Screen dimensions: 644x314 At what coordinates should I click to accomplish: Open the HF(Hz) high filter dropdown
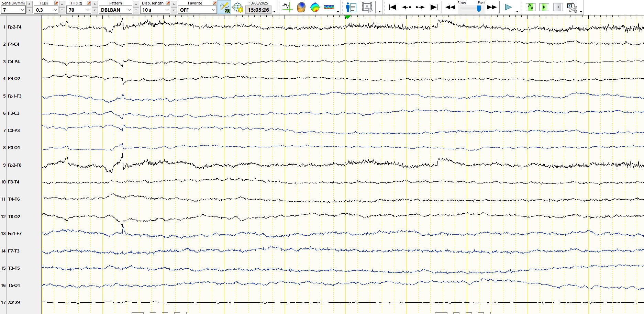79,10
